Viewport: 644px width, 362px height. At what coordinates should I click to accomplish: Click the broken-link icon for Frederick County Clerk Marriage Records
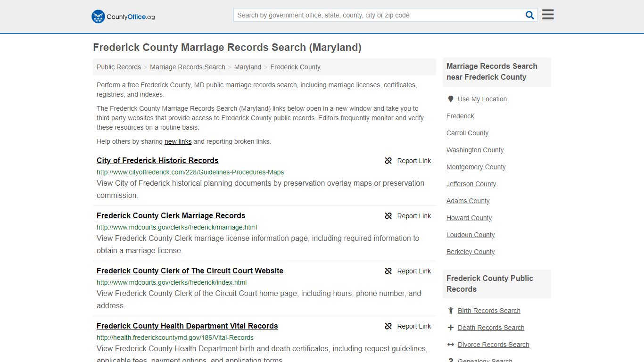(x=388, y=216)
